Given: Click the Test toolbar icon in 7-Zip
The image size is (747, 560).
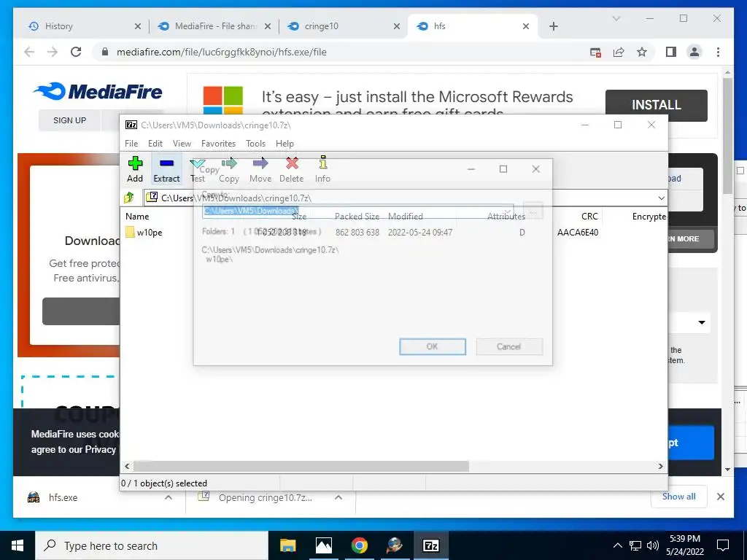Looking at the screenshot, I should point(197,169).
